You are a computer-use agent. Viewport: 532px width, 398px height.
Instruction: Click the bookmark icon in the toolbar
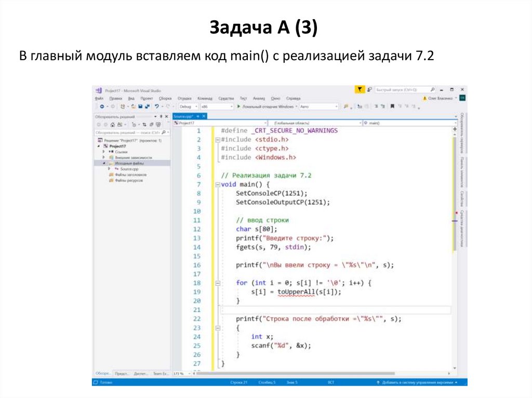click(392, 106)
